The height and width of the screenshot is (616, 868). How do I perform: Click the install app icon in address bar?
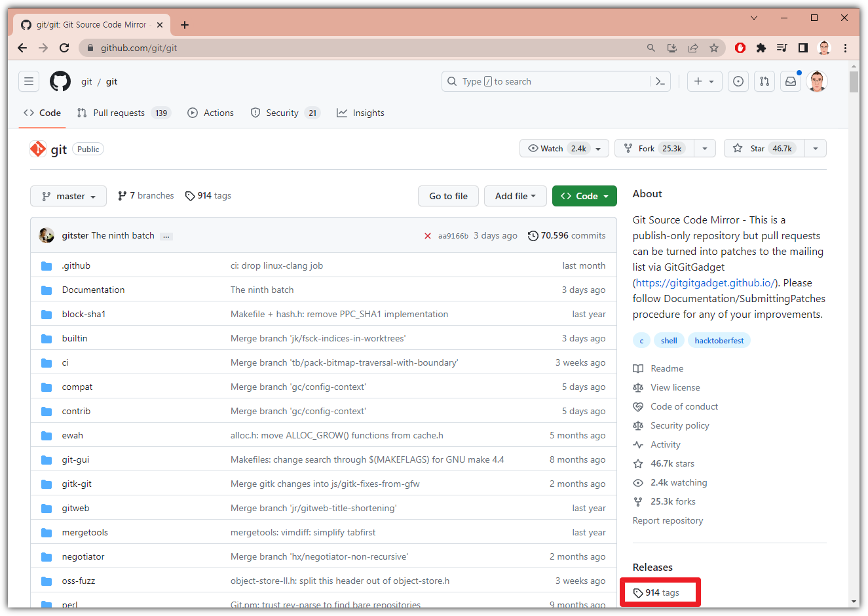point(672,48)
